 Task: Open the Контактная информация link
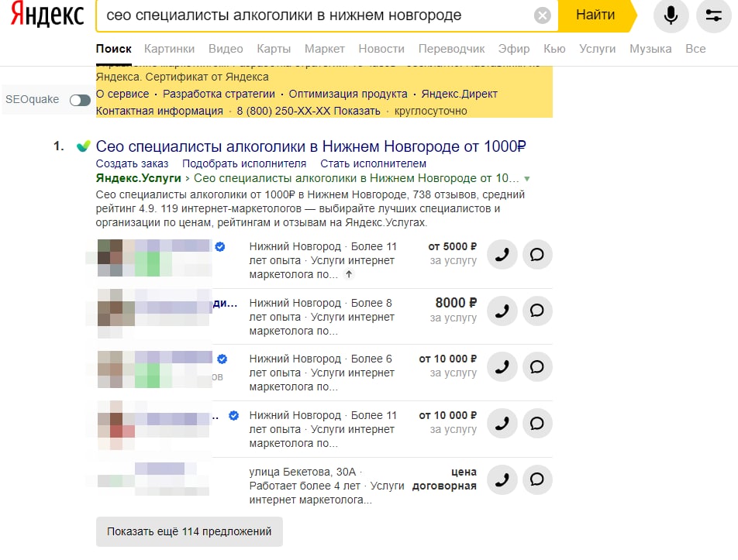click(160, 111)
